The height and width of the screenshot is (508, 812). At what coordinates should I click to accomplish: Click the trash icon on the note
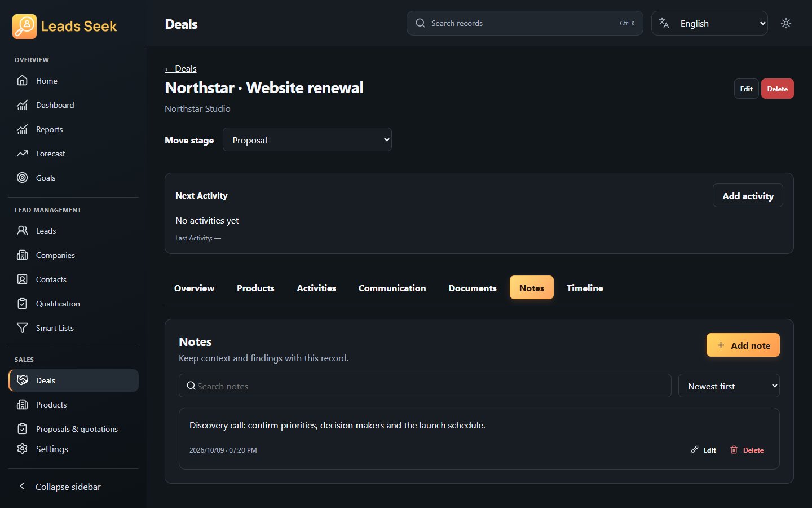[x=734, y=450]
